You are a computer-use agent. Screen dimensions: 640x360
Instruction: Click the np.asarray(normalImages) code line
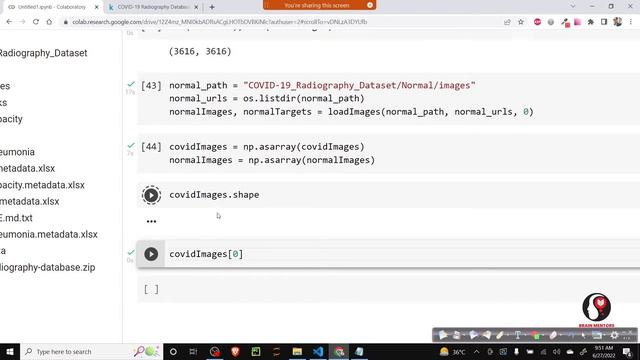272,160
